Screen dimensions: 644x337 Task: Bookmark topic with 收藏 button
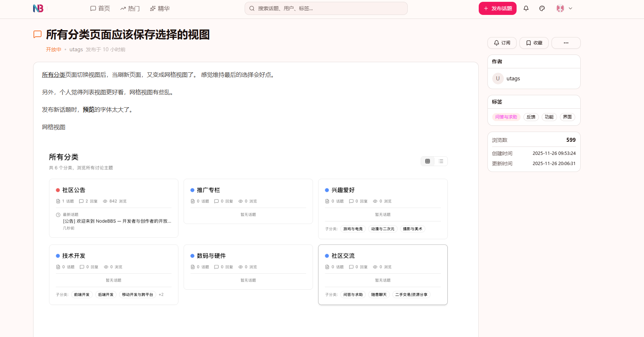point(534,43)
